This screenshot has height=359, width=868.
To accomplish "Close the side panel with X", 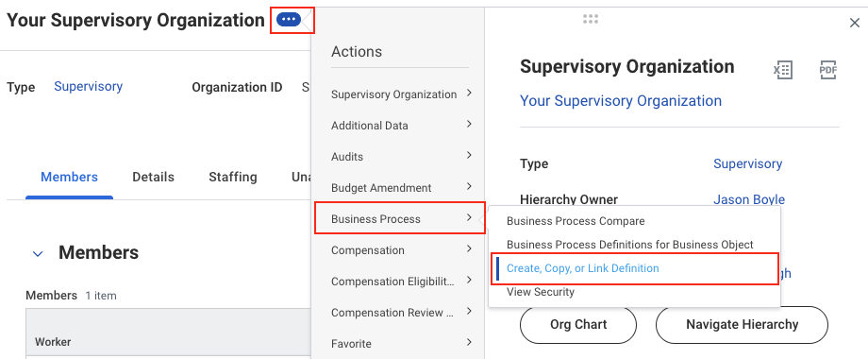I will (854, 23).
